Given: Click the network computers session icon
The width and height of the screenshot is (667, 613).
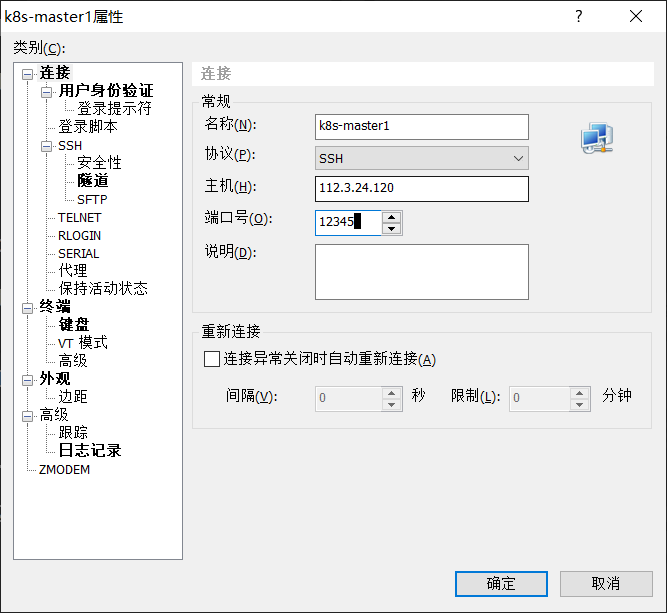Looking at the screenshot, I should 597,138.
